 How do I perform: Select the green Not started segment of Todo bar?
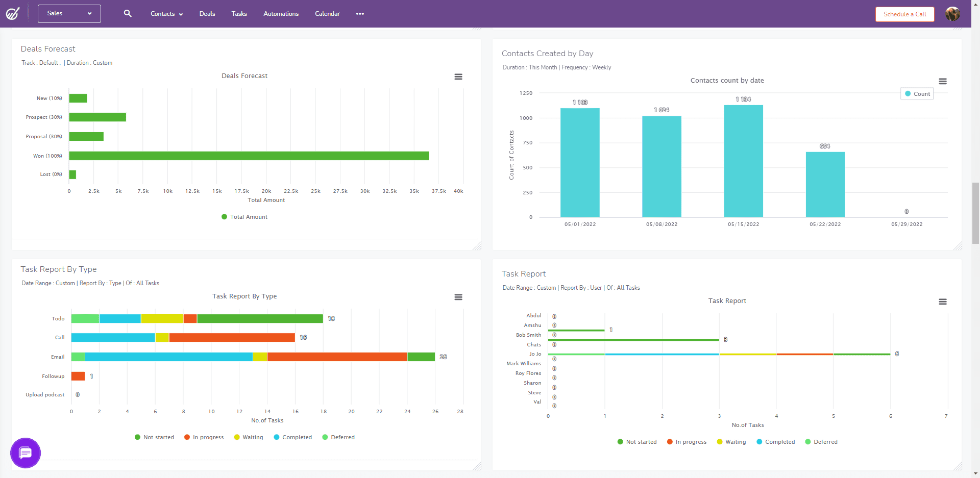(x=260, y=318)
